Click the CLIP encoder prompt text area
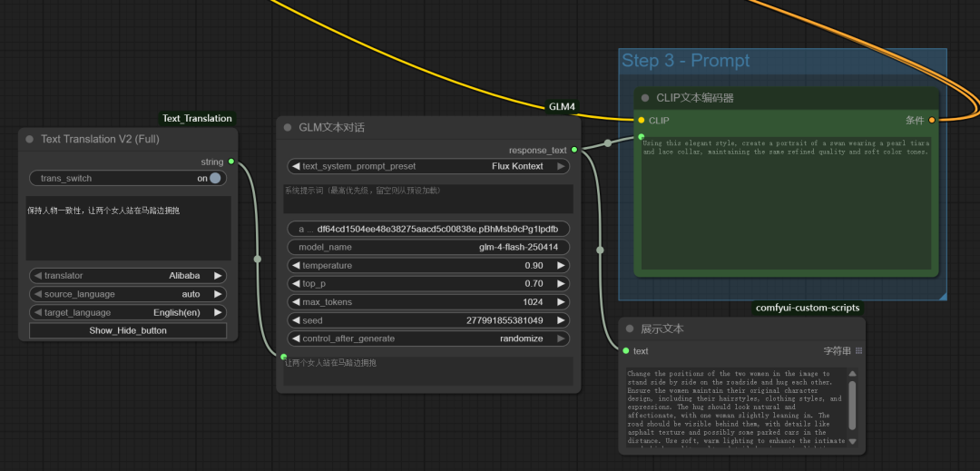This screenshot has height=471, width=980. [x=786, y=203]
